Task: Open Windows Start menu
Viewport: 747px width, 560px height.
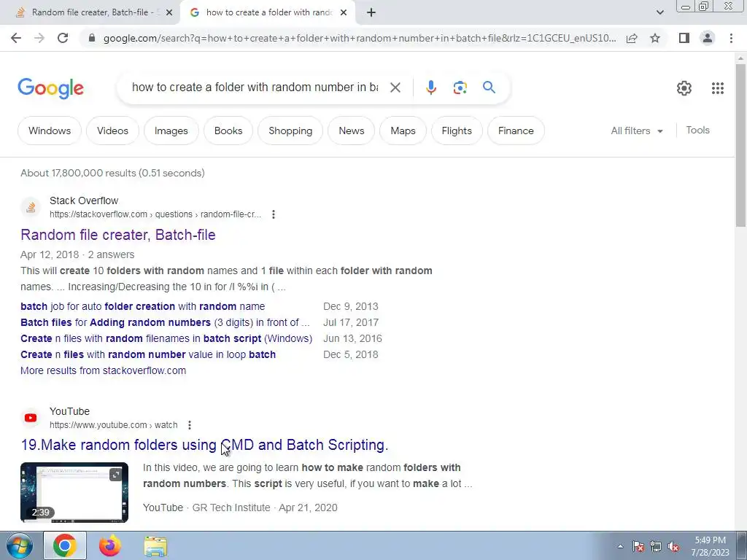Action: tap(18, 545)
